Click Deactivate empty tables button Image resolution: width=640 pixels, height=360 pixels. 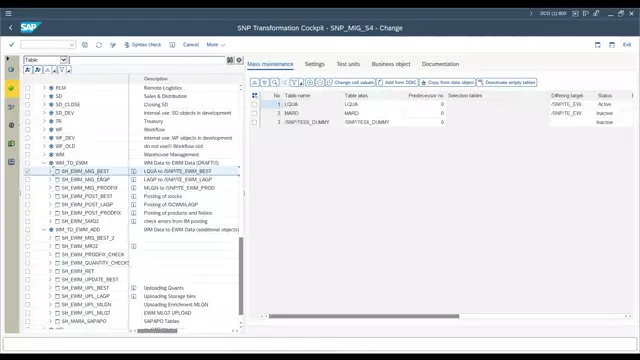tap(507, 82)
